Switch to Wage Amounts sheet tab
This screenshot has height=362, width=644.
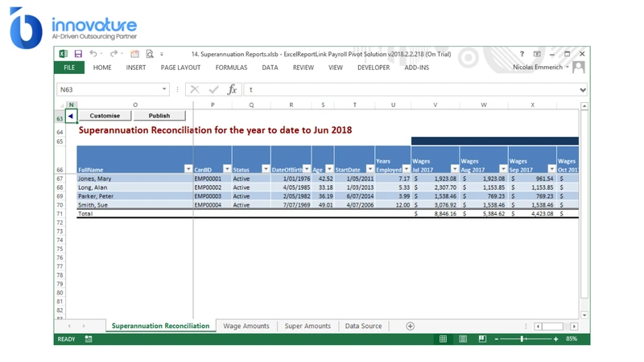coord(246,326)
